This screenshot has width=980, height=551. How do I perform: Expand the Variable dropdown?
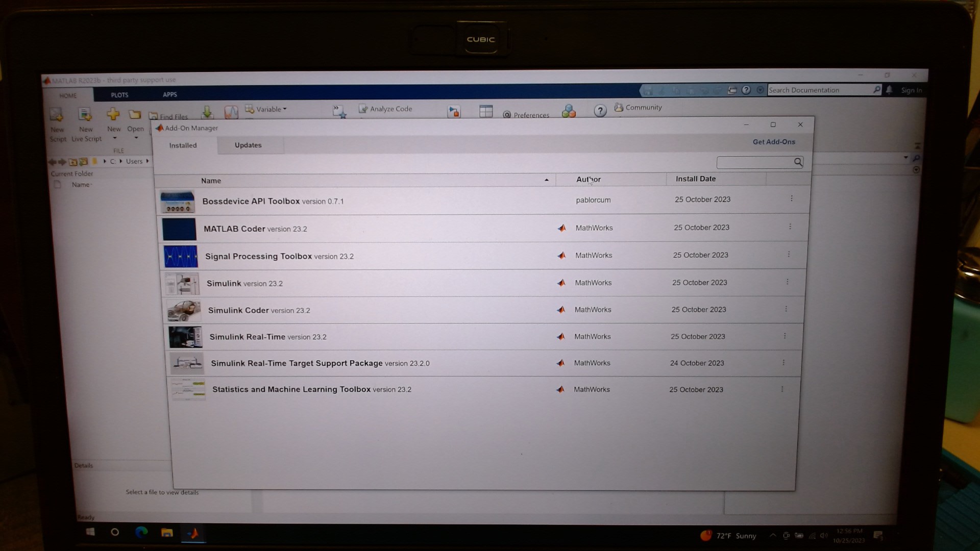[284, 109]
